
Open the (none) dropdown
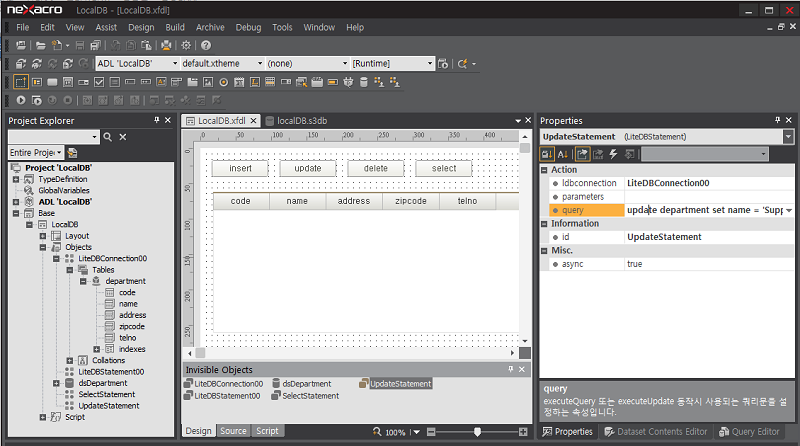345,64
